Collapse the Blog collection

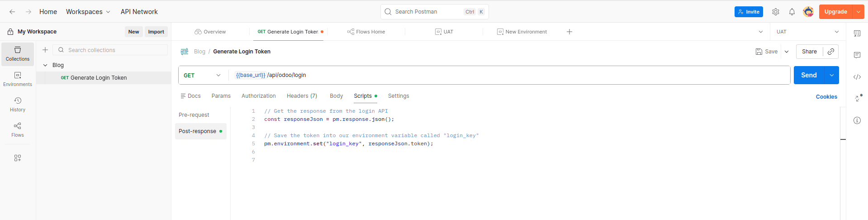point(45,65)
